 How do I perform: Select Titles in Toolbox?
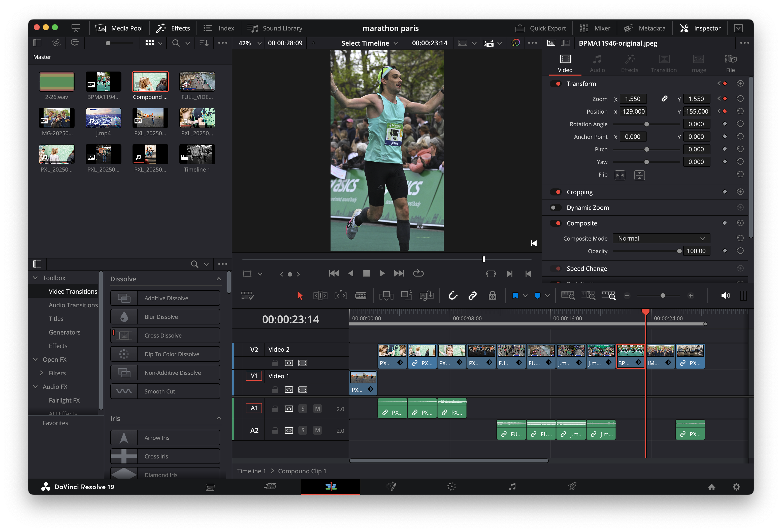coord(56,319)
